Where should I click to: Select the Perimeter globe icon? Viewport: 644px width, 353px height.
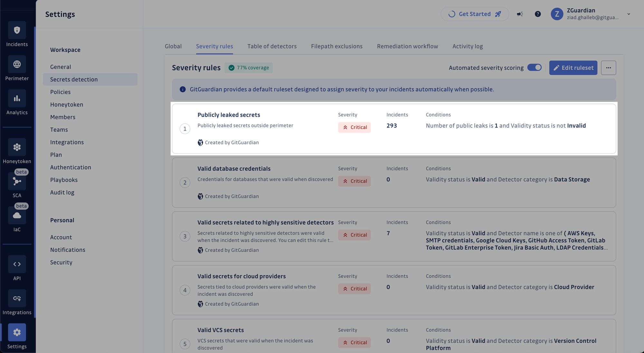tap(17, 64)
